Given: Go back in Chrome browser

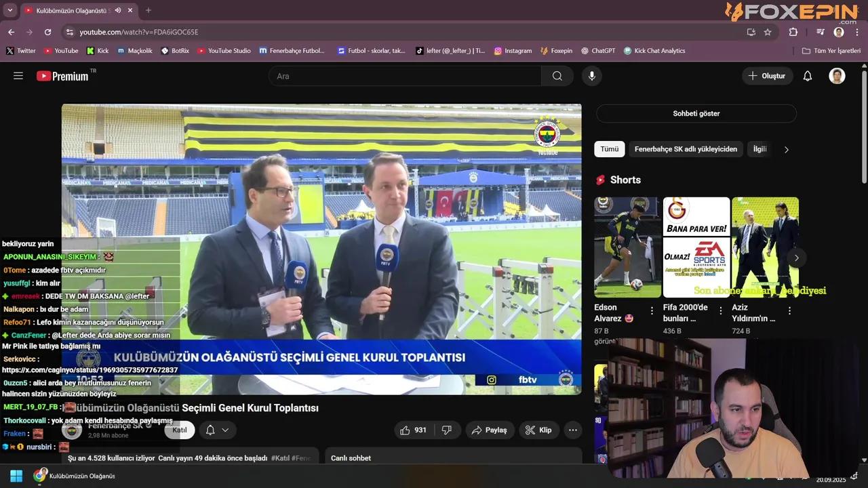Looking at the screenshot, I should (11, 32).
